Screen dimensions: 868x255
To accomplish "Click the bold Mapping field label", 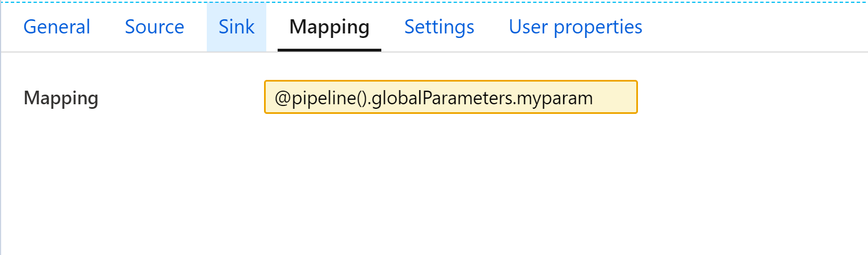I will coord(61,98).
